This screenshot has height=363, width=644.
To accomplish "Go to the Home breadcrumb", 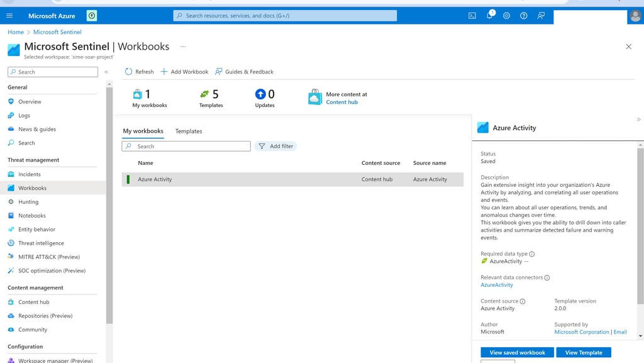I will point(16,32).
